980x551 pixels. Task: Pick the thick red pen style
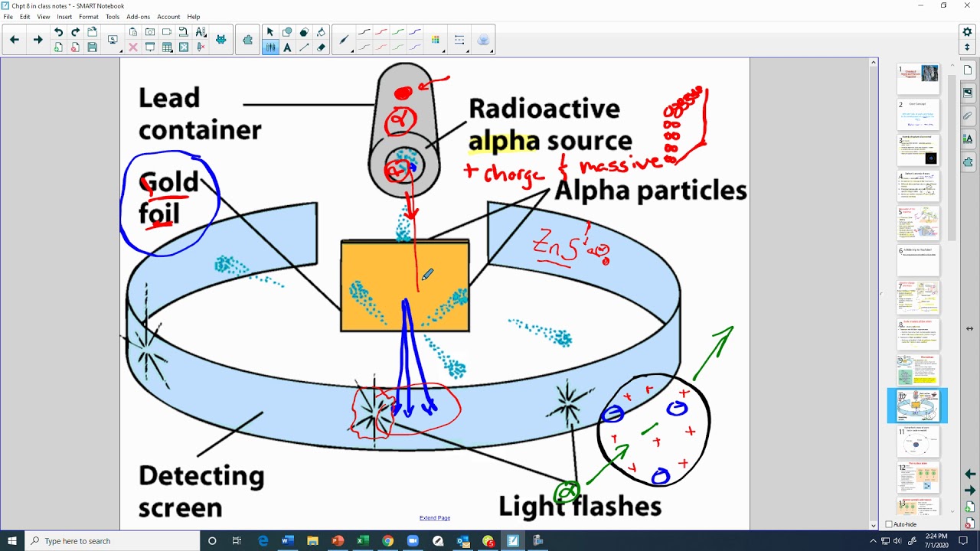pos(381,32)
